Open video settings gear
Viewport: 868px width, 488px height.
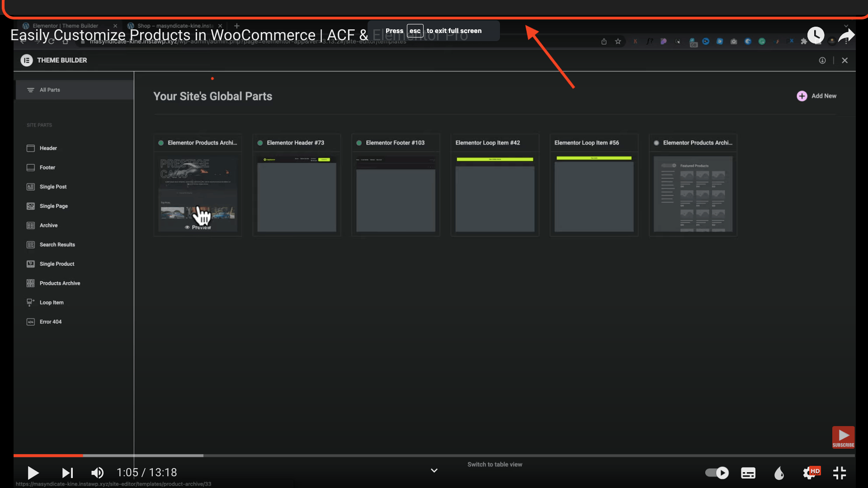click(809, 473)
